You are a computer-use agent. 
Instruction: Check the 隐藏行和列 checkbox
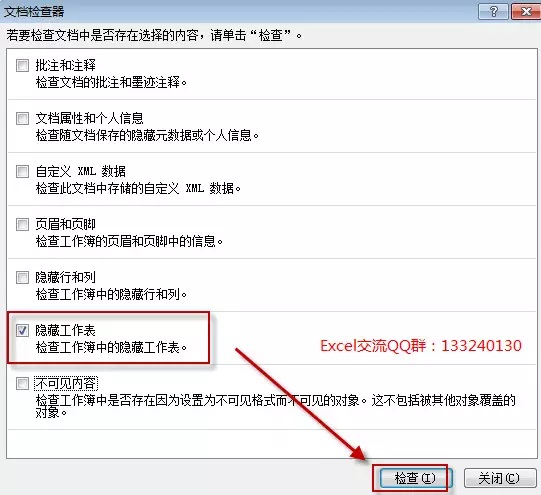click(22, 277)
